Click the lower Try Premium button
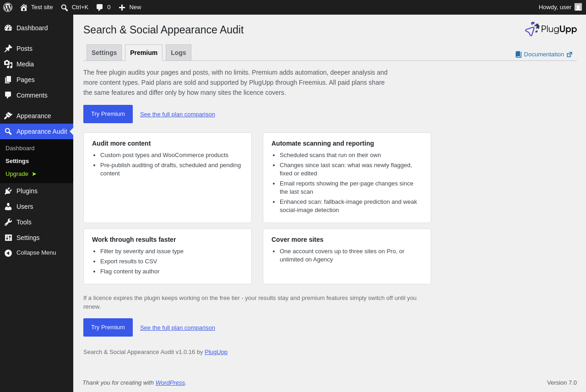The height and width of the screenshot is (392, 586). pyautogui.click(x=108, y=327)
